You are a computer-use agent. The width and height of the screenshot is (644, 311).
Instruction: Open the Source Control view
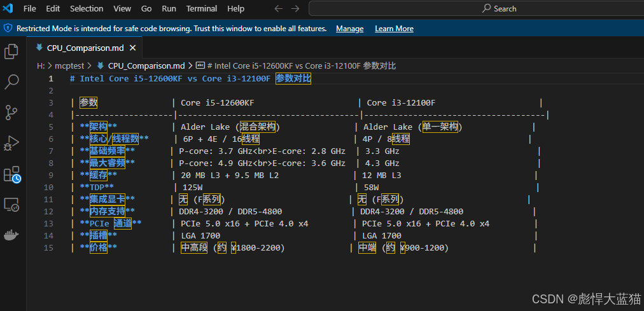pyautogui.click(x=11, y=113)
